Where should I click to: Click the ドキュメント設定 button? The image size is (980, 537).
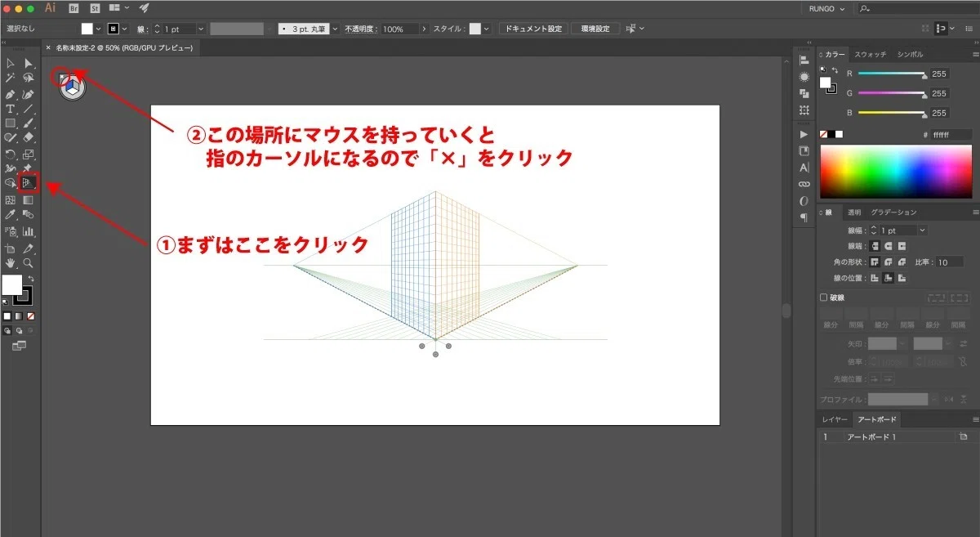(533, 29)
